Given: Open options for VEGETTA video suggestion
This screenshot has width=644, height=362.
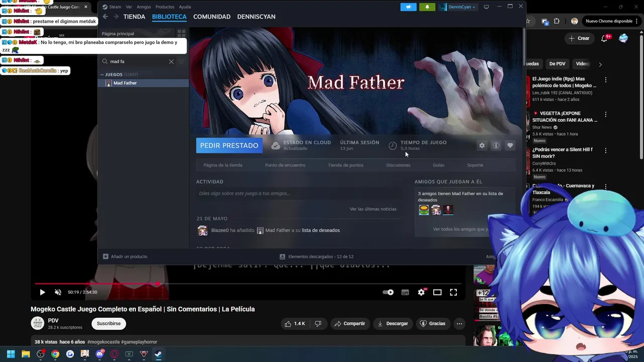Looking at the screenshot, I should 606,114.
